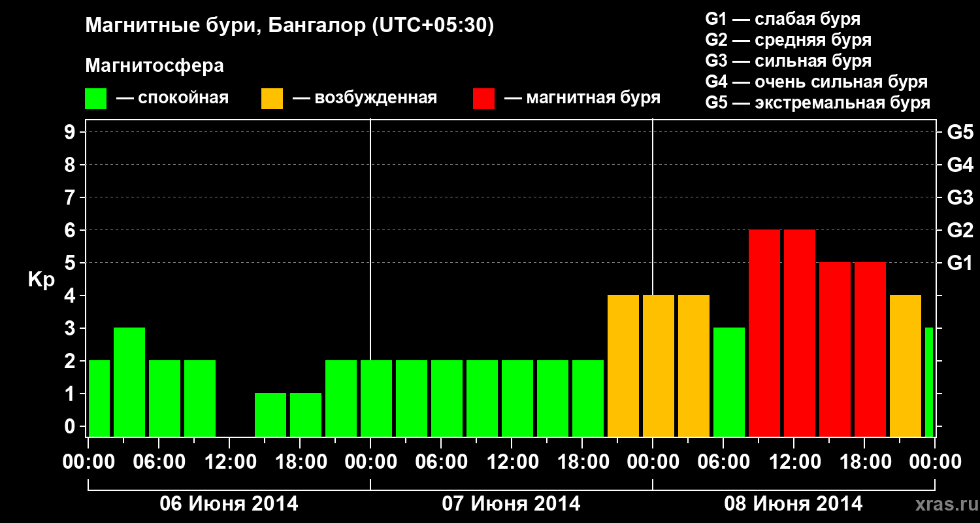Click the red 'магнитная буря' legend swatch
This screenshot has width=980, height=523.
tap(484, 99)
